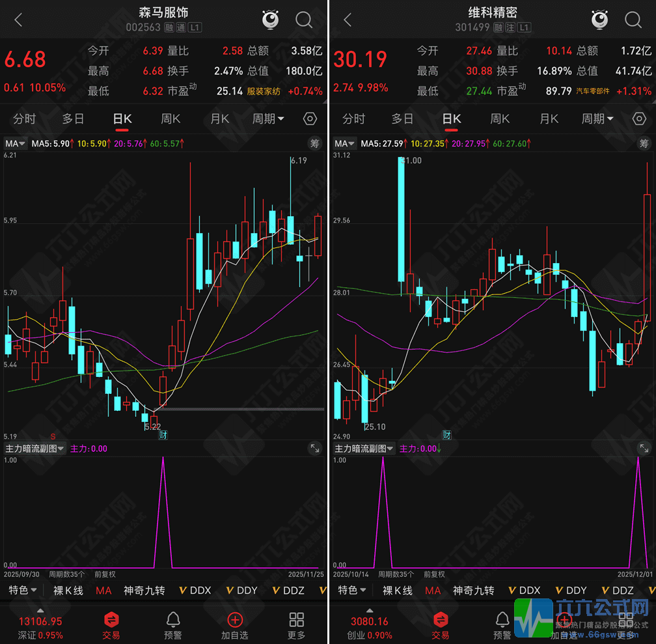Add 森马服饰 to watchlist with 加自选
The width and height of the screenshot is (656, 644).
point(235,626)
